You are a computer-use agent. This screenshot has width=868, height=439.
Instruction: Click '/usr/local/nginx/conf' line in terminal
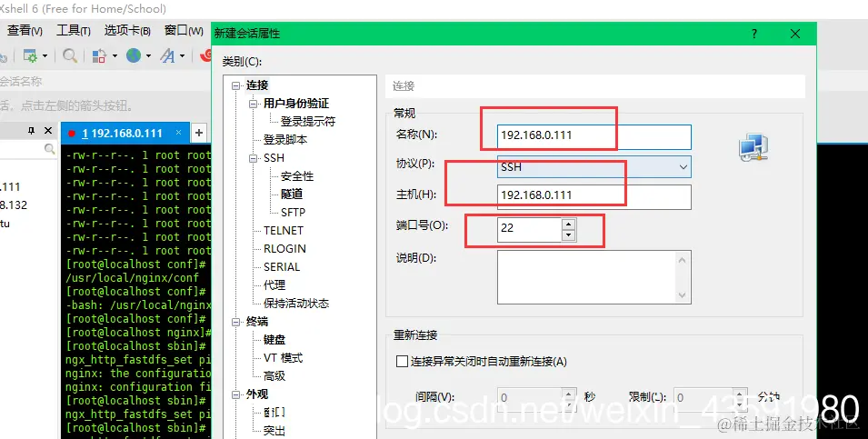click(x=132, y=278)
